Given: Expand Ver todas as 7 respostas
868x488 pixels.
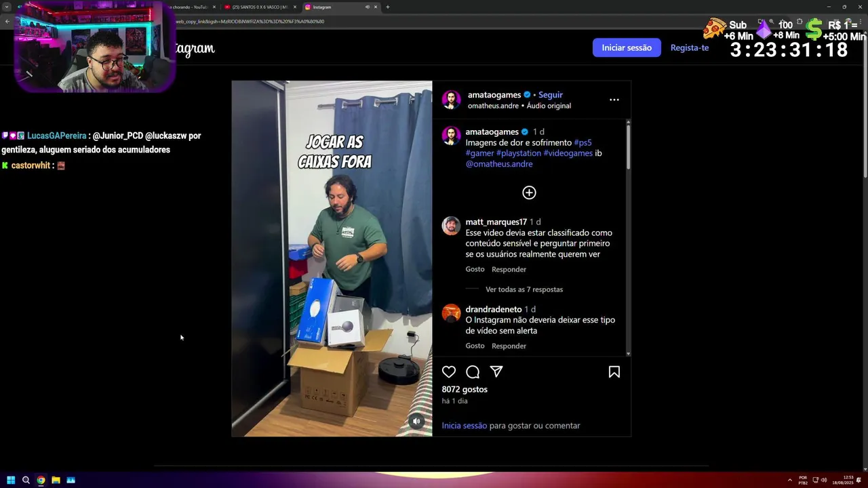Looking at the screenshot, I should (524, 289).
